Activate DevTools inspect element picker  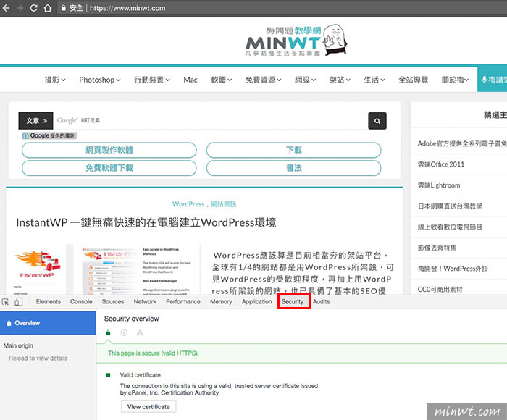6,302
